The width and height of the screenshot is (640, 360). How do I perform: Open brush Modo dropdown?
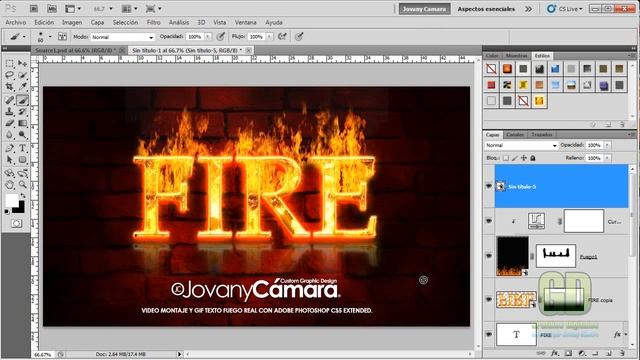[x=122, y=37]
